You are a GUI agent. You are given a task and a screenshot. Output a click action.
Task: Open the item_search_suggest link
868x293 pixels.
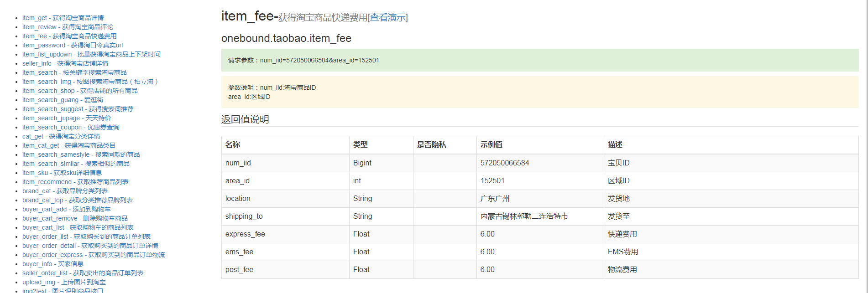78,109
